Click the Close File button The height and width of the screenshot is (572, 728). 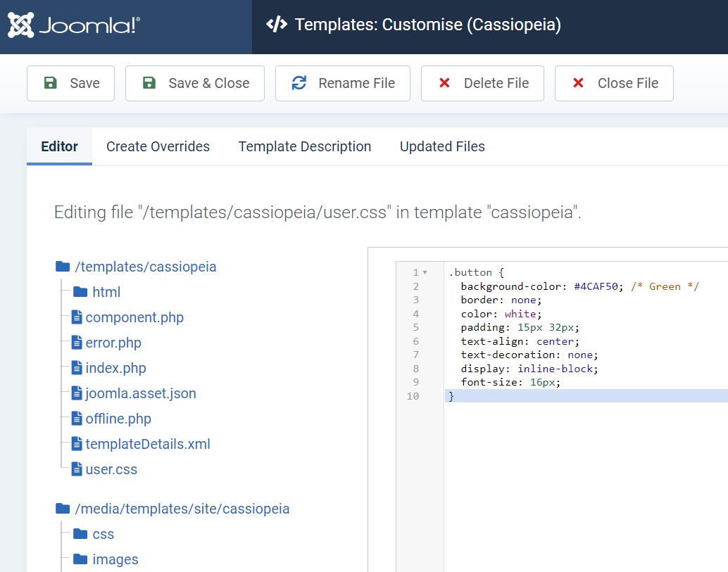(x=614, y=83)
